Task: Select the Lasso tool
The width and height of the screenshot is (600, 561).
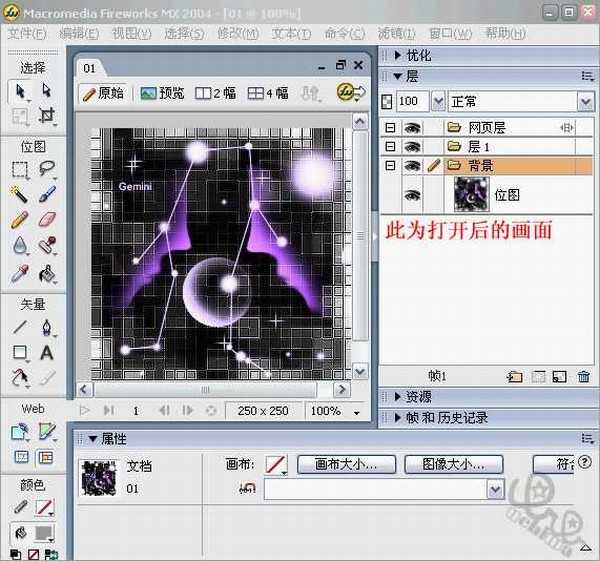Action: click(x=46, y=169)
